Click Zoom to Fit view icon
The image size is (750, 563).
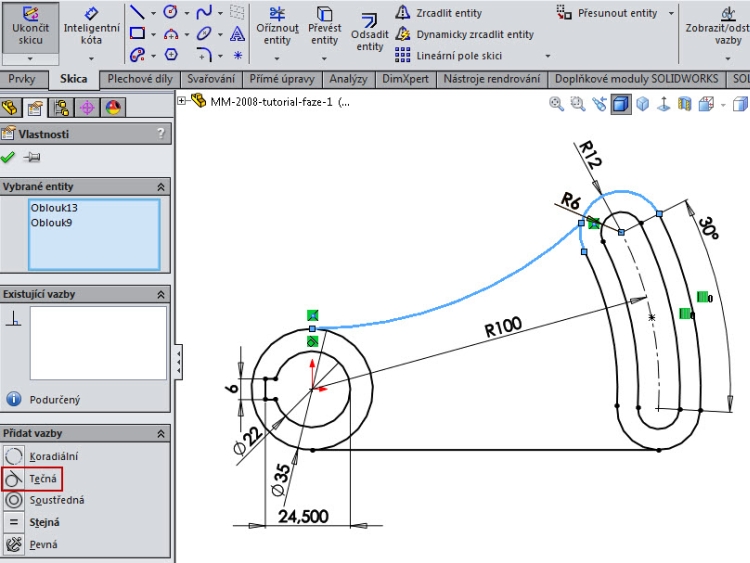tap(556, 104)
